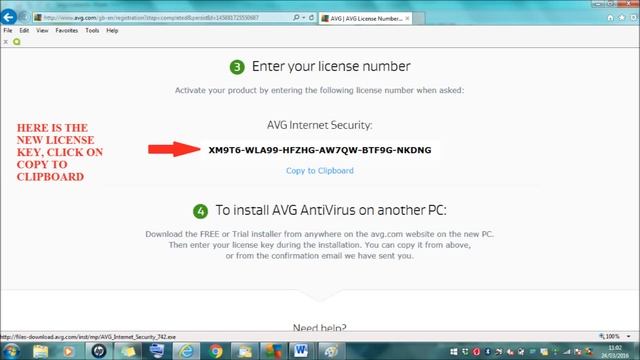Open the folder window taskbar icon
Image resolution: width=640 pixels, height=360 pixels.
245,351
